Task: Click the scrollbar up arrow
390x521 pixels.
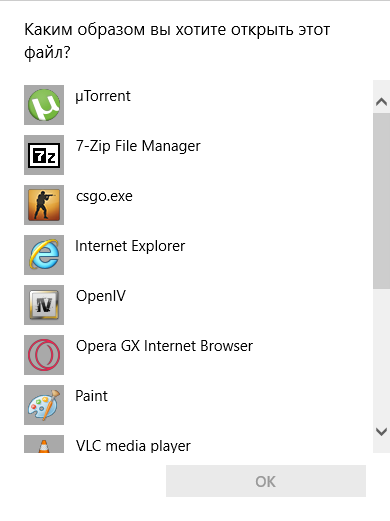Action: [x=381, y=101]
